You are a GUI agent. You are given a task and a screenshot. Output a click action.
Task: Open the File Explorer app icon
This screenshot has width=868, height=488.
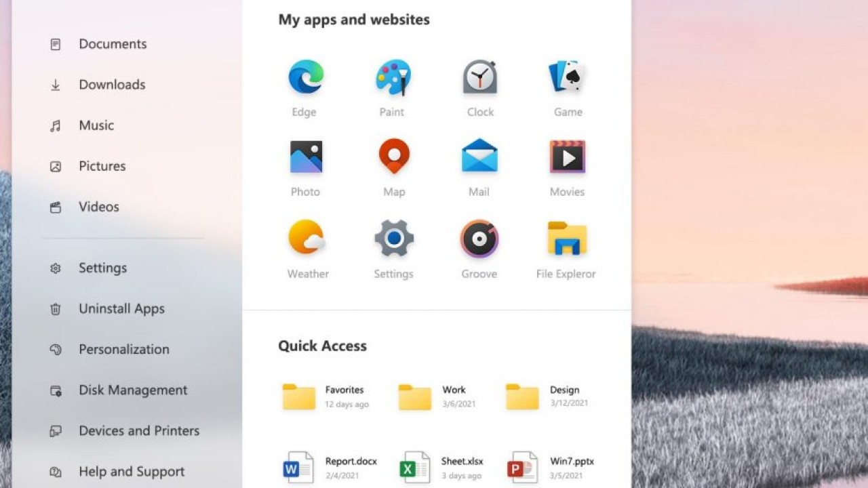567,239
